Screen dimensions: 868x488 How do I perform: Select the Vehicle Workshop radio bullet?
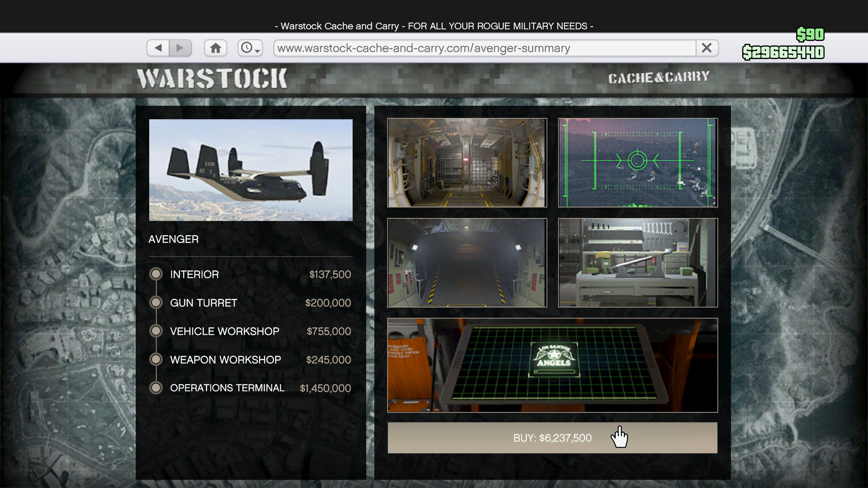point(156,331)
